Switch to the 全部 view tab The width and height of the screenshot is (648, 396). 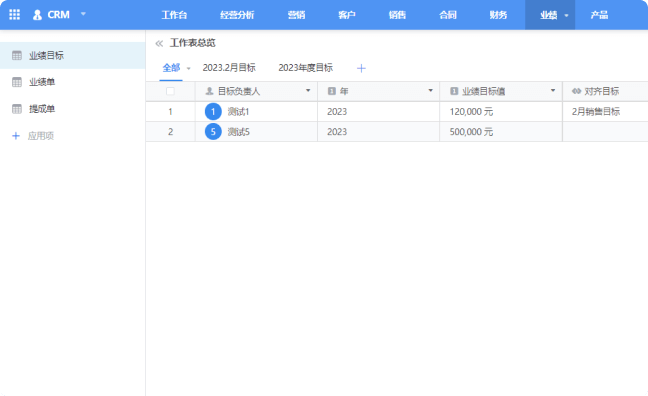[171, 68]
